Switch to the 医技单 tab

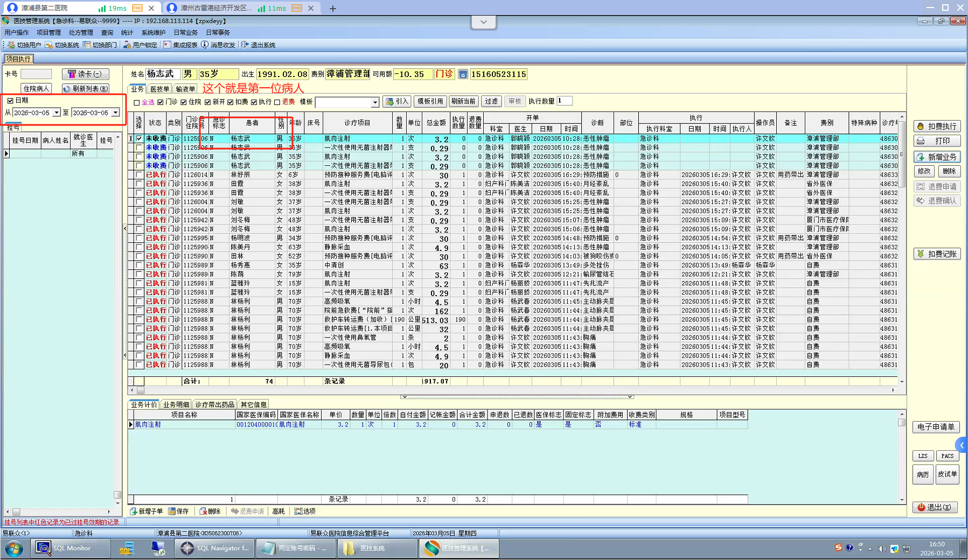click(x=159, y=89)
